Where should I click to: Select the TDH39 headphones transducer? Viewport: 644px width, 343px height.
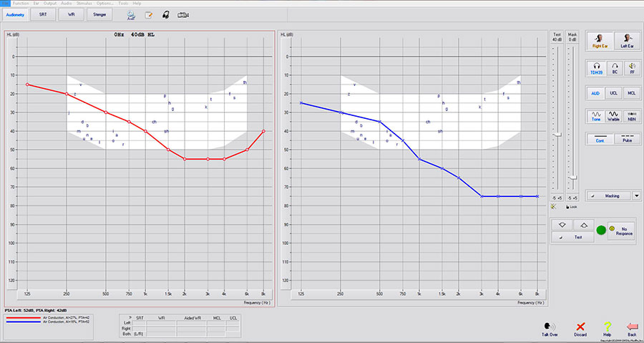click(x=595, y=68)
